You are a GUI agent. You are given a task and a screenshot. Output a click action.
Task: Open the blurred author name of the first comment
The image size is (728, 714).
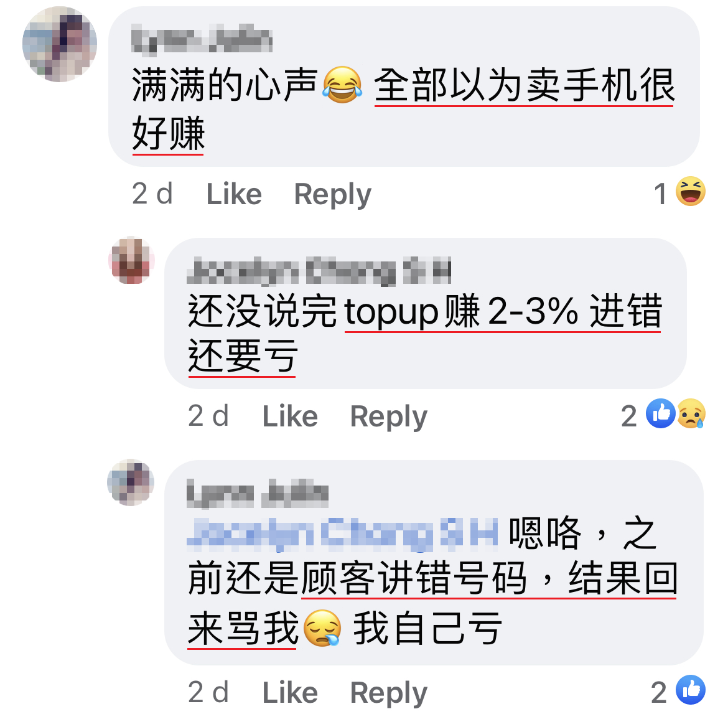202,40
